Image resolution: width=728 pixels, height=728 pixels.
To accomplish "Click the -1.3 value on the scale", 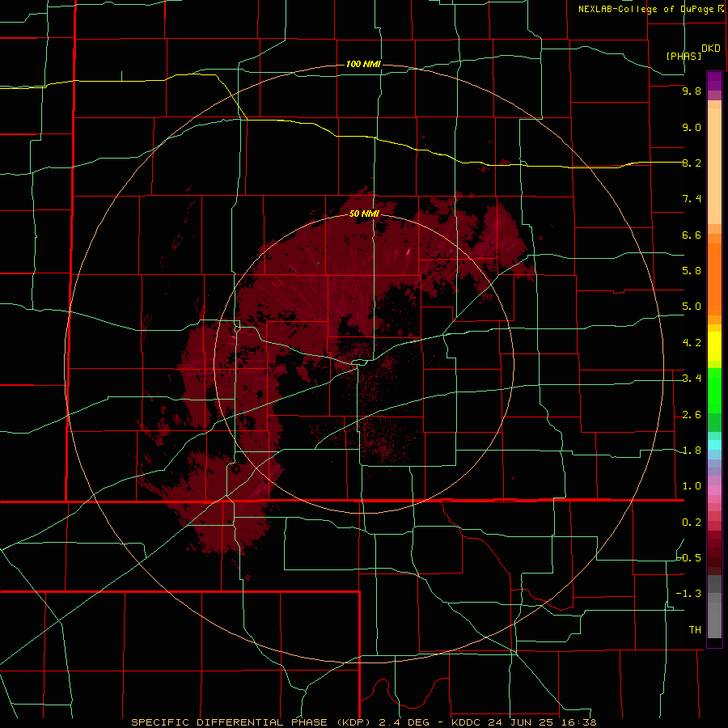I will [689, 594].
